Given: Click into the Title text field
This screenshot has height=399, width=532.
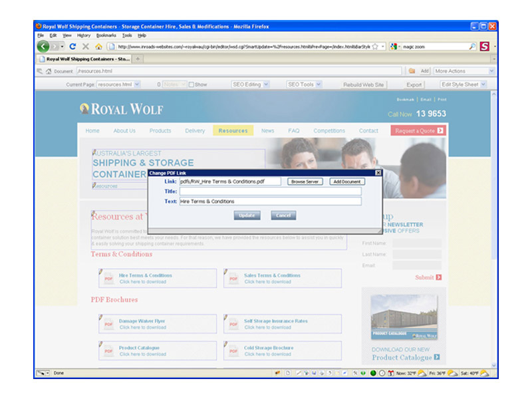Looking at the screenshot, I should click(x=270, y=192).
